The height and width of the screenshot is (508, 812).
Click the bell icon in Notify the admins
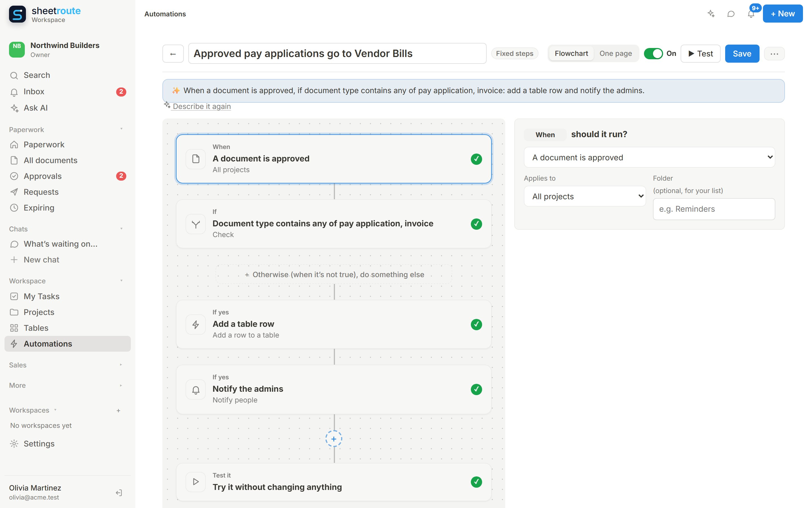pos(196,389)
